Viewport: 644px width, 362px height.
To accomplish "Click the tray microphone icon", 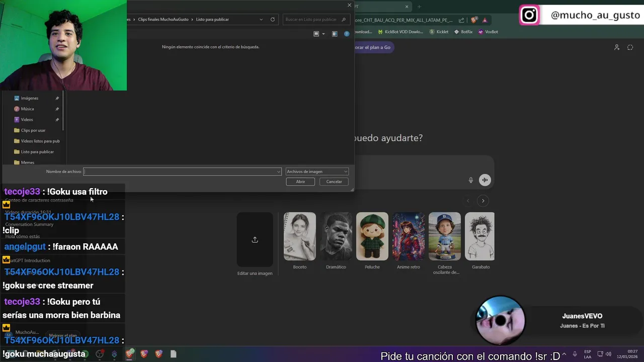I will [575, 354].
